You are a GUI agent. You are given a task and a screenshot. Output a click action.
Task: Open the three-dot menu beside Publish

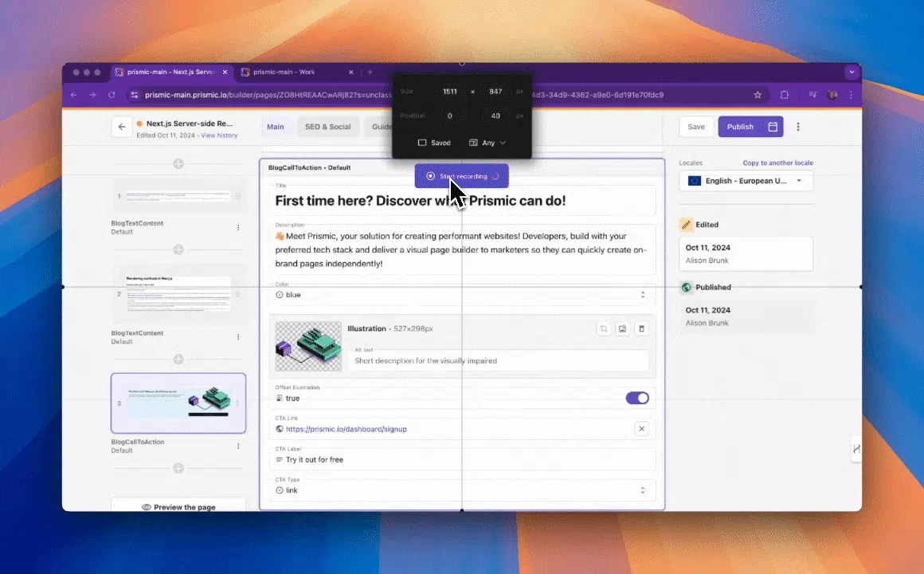pyautogui.click(x=798, y=127)
